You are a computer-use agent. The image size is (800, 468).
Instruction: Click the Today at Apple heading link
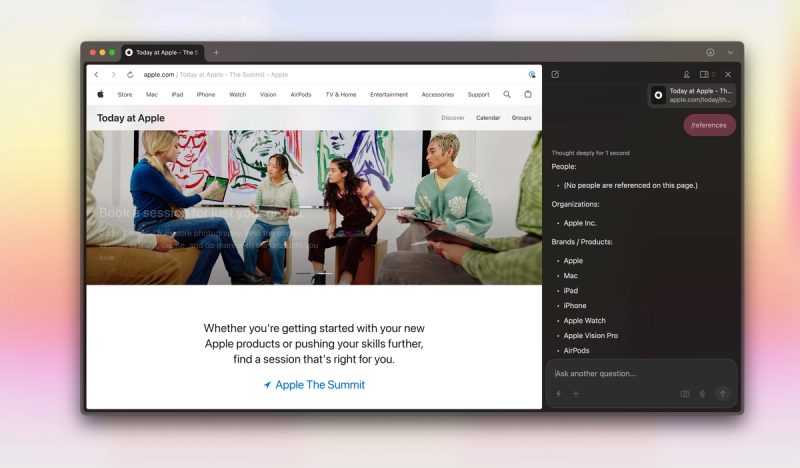131,118
